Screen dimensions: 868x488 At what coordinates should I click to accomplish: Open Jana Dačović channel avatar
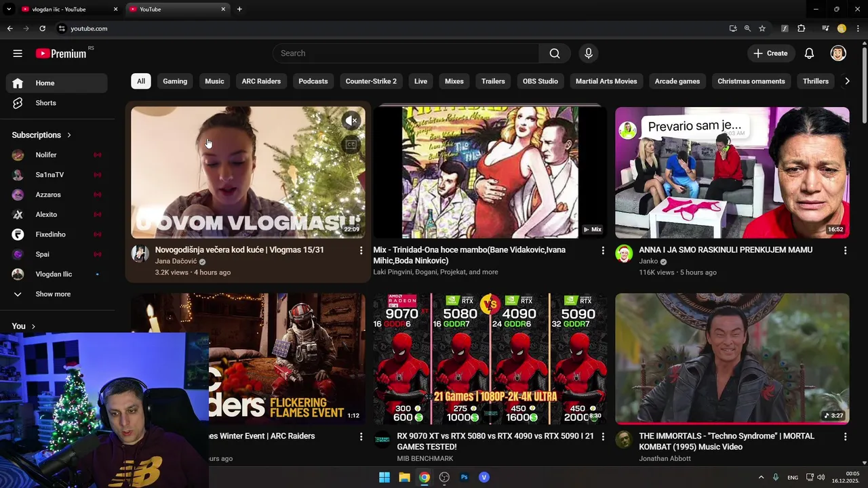(140, 254)
